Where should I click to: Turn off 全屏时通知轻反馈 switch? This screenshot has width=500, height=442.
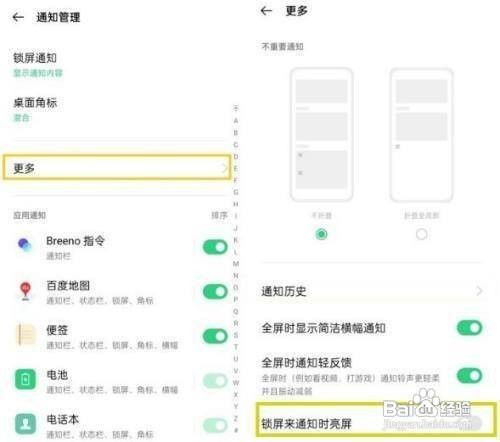[469, 376]
